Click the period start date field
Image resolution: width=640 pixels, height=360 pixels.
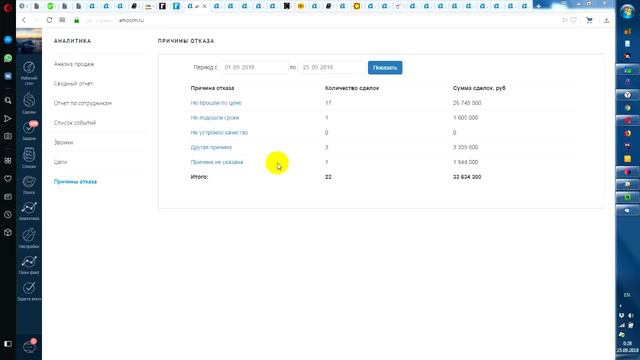(254, 67)
